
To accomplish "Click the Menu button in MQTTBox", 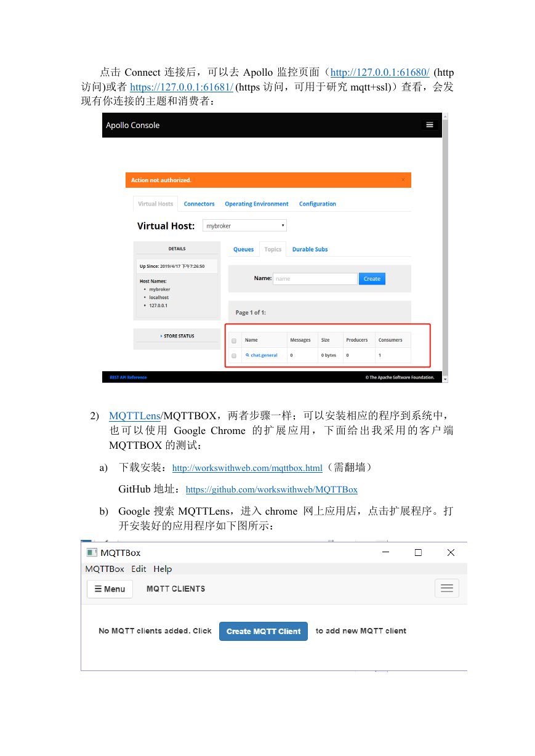I will point(110,589).
